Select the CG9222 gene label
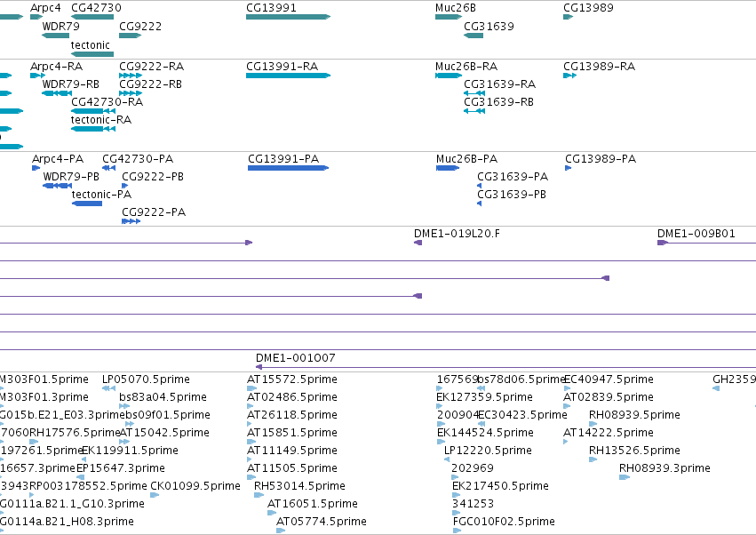Viewport: 756px width, 535px height. pos(140,26)
